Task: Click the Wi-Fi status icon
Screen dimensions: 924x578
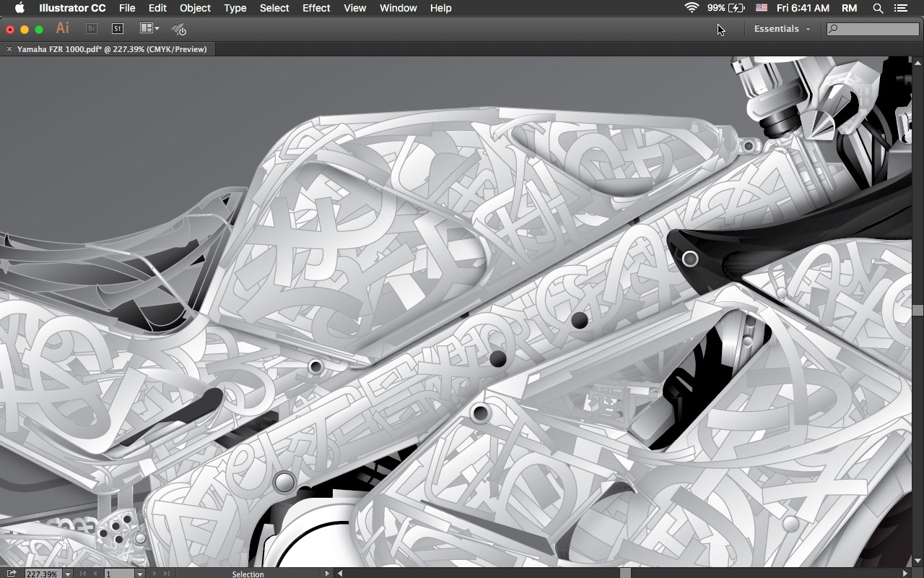Action: 692,8
